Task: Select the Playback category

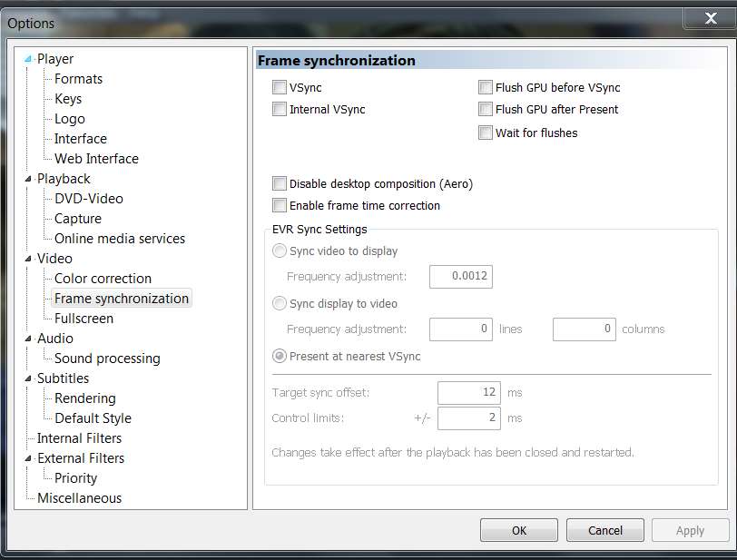Action: point(64,179)
